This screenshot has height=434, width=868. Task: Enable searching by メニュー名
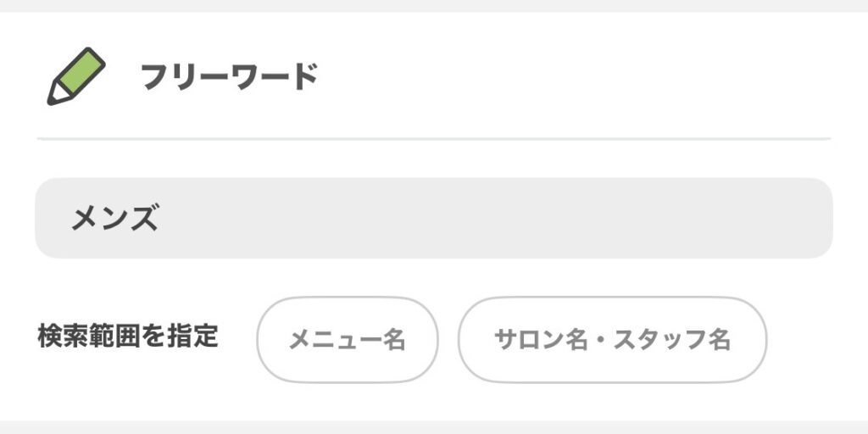coord(348,340)
